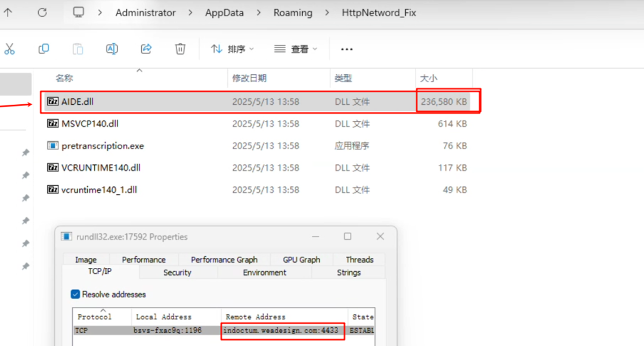This screenshot has width=644, height=346.
Task: Navigate to AppData in breadcrumb
Action: pos(224,13)
